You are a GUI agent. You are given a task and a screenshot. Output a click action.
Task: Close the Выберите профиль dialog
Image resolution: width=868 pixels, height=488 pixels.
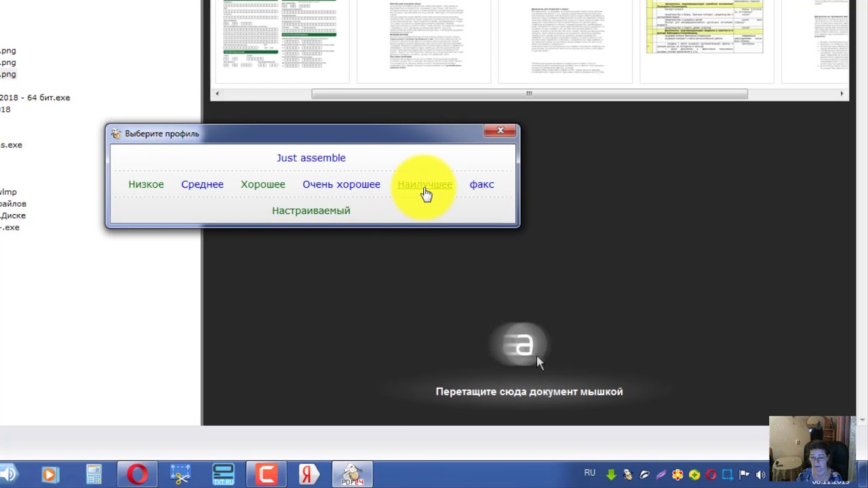click(500, 130)
